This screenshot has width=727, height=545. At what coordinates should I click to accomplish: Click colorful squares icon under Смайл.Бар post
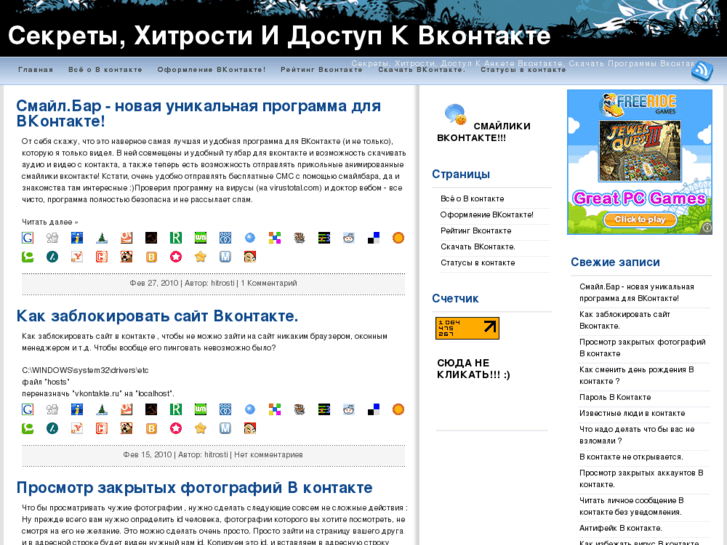tap(274, 238)
